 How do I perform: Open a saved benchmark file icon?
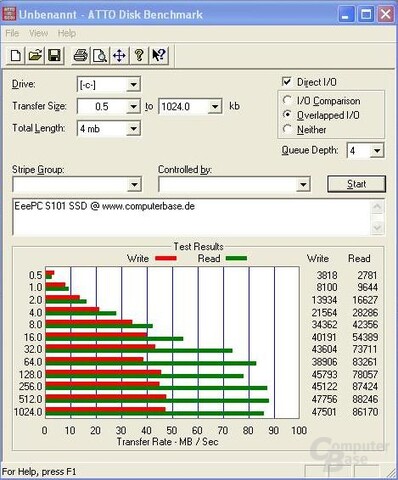pos(35,55)
